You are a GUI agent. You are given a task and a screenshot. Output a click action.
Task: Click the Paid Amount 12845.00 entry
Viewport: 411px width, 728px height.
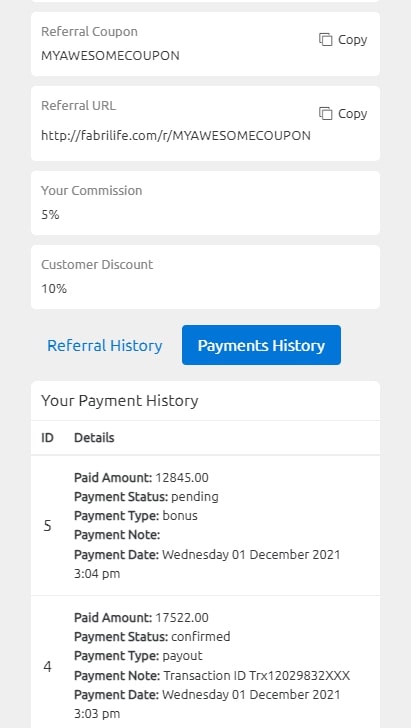click(x=141, y=477)
